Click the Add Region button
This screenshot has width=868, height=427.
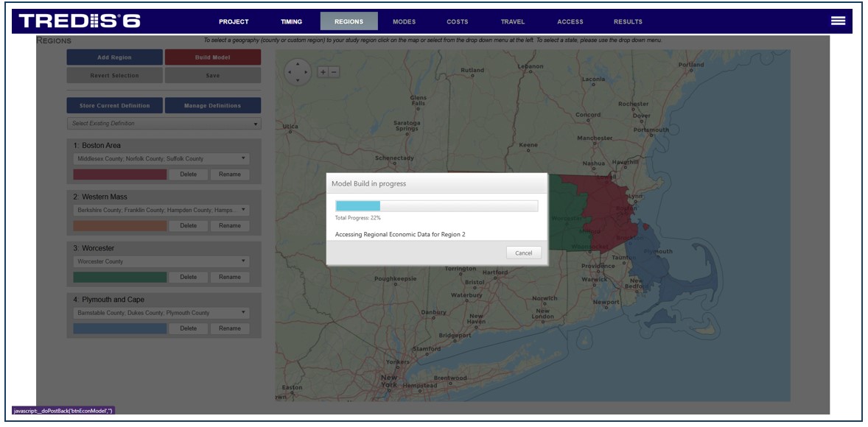click(114, 57)
